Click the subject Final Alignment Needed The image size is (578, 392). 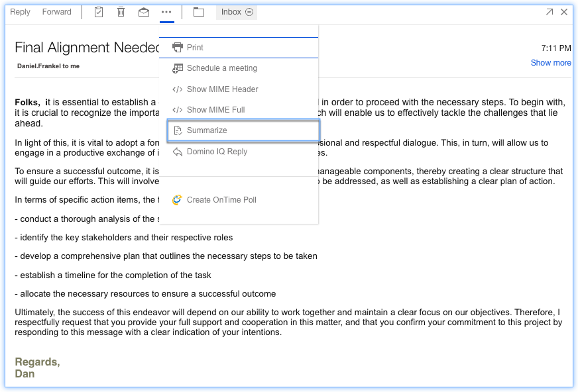click(87, 48)
